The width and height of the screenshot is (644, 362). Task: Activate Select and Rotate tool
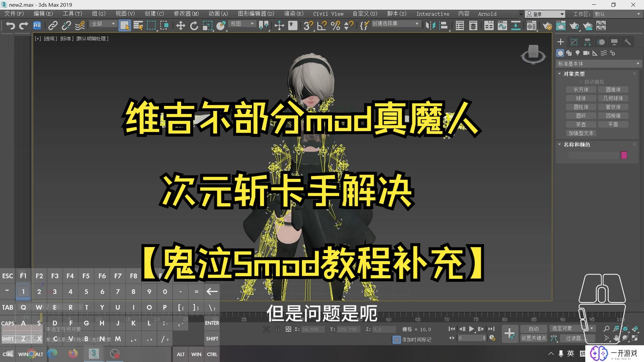click(194, 25)
